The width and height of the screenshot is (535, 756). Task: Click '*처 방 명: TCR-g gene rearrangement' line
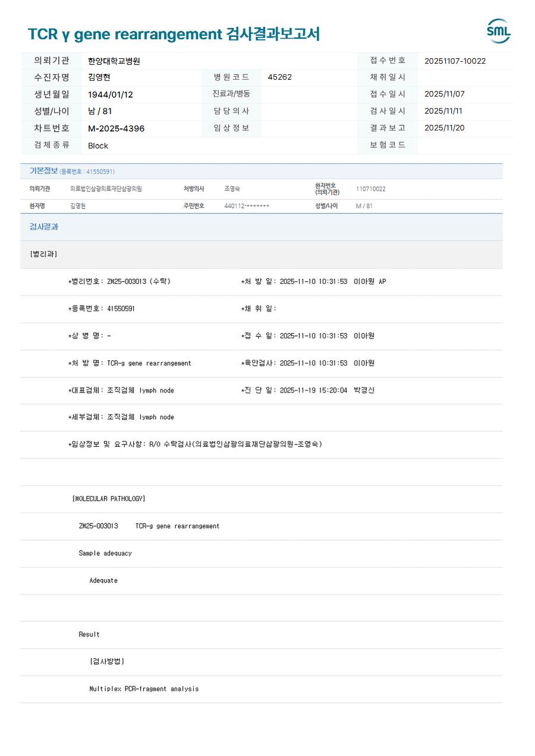pos(130,363)
